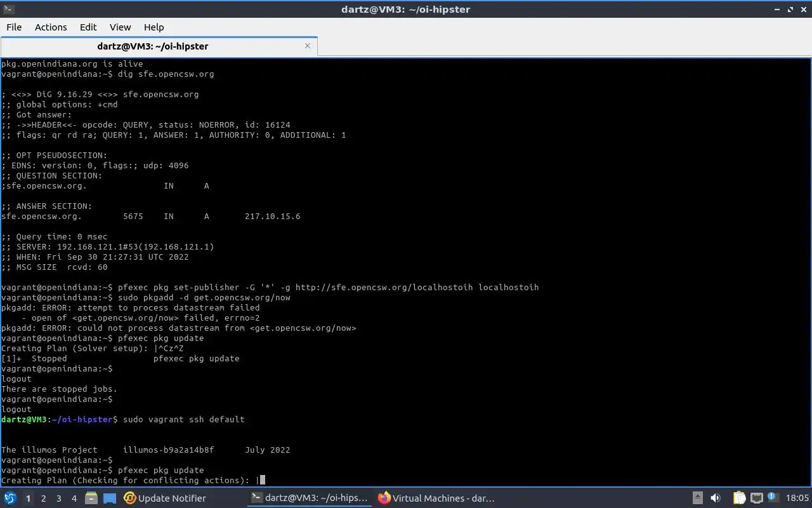
Task: Click 'EDNS: version: 0' line
Action: pos(95,165)
